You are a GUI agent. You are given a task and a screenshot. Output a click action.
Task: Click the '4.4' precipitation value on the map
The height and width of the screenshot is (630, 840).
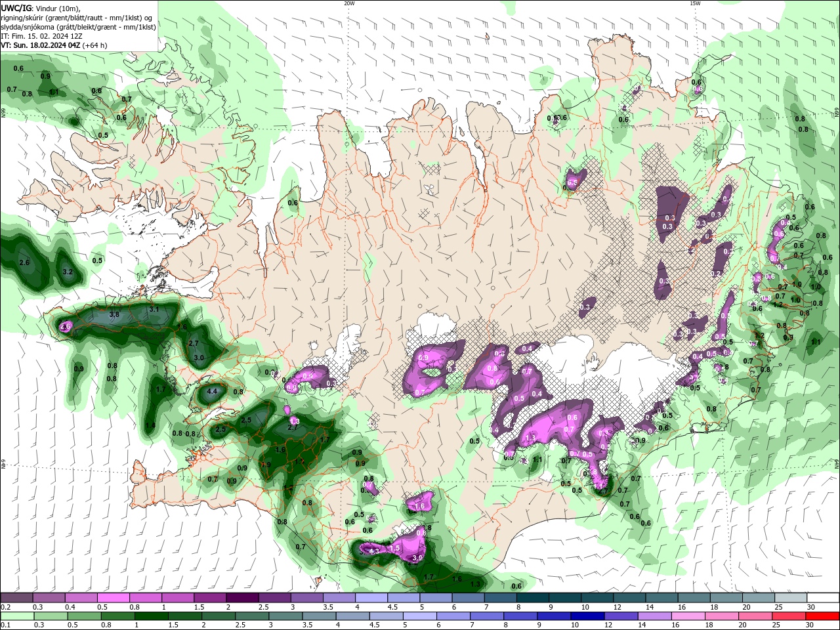212,391
